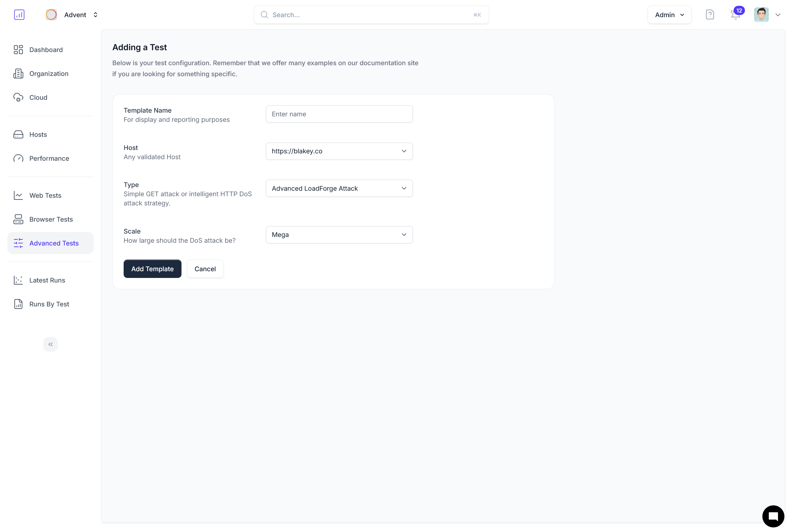Image resolution: width=789 pixels, height=532 pixels.
Task: Open the Admin role dropdown
Action: [669, 15]
